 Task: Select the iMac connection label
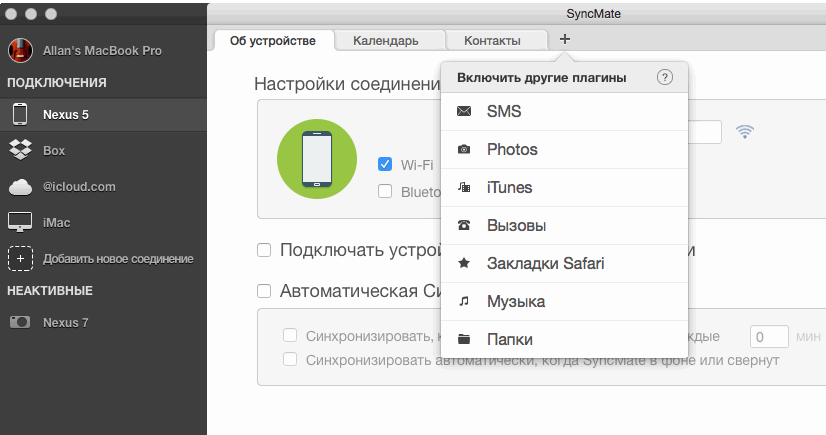coord(56,223)
